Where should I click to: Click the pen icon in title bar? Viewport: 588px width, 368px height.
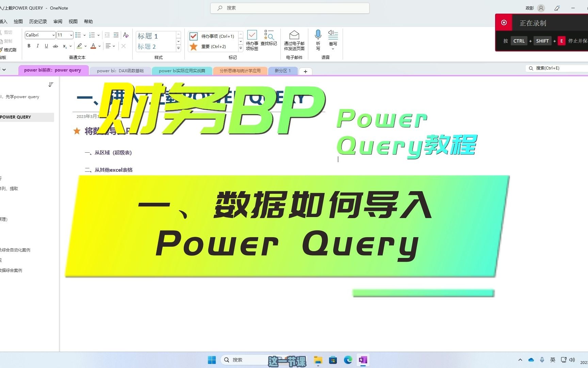point(557,8)
